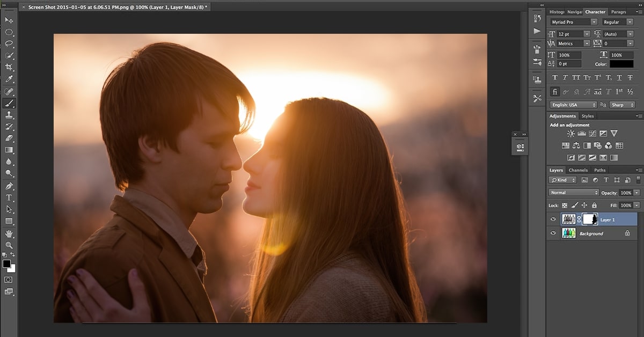Open the layer Opacity dropdown arrow

click(636, 192)
